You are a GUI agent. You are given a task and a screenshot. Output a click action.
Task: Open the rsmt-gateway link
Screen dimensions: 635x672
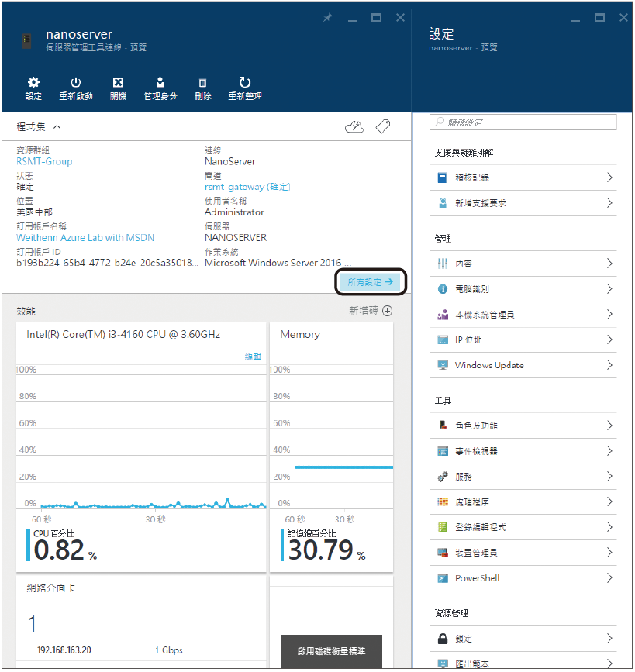pyautogui.click(x=247, y=187)
